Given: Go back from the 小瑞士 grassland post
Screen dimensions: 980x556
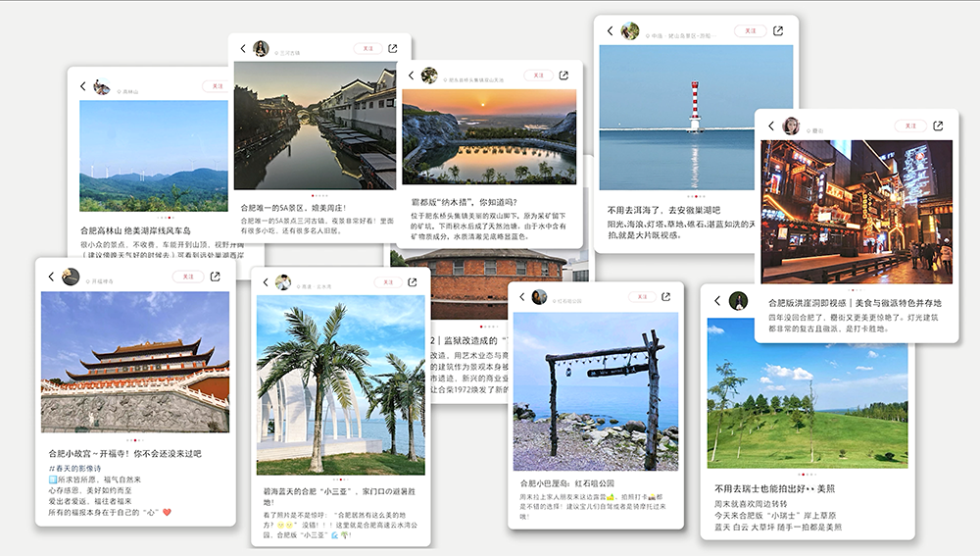Looking at the screenshot, I should point(718,301).
